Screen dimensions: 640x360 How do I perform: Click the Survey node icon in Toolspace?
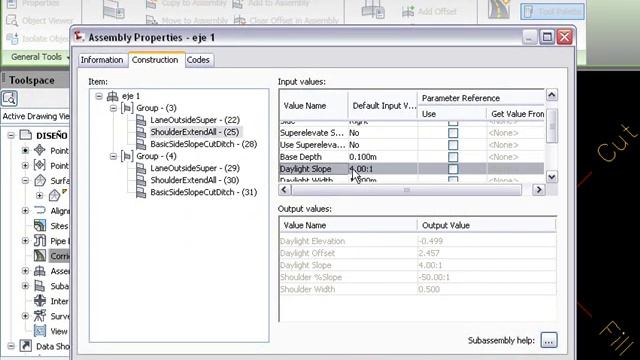point(40,316)
